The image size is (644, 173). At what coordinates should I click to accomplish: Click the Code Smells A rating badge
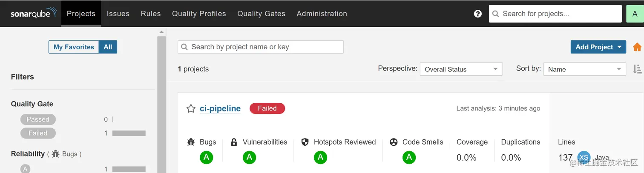tap(409, 158)
